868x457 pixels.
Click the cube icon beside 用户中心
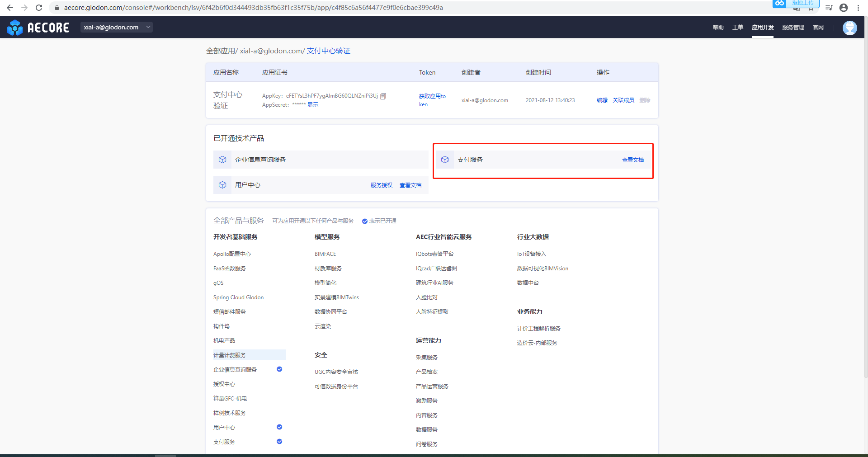(x=222, y=185)
